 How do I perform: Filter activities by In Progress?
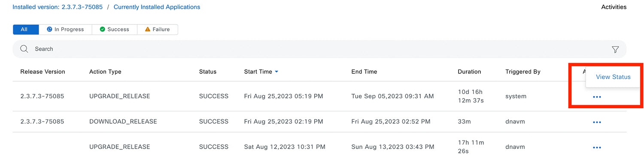click(65, 29)
